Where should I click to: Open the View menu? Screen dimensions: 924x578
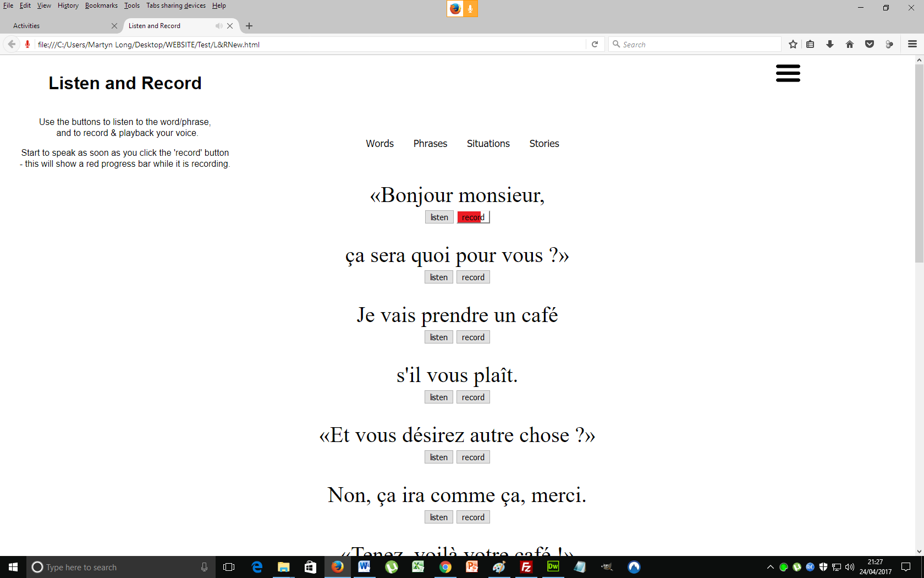(44, 6)
